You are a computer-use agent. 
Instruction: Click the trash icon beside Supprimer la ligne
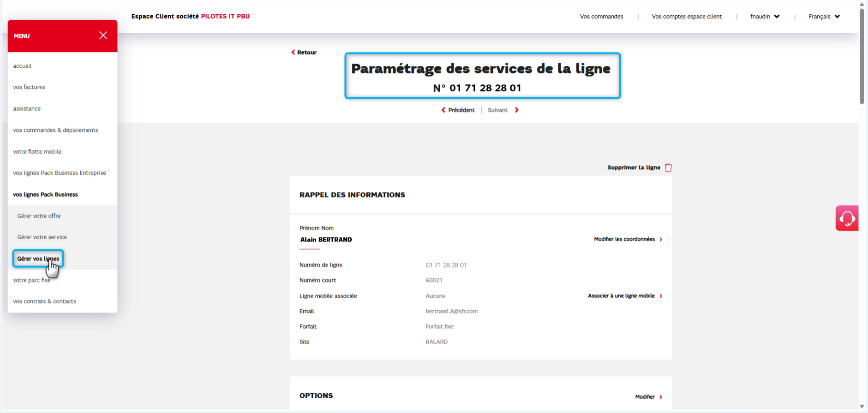click(x=668, y=168)
